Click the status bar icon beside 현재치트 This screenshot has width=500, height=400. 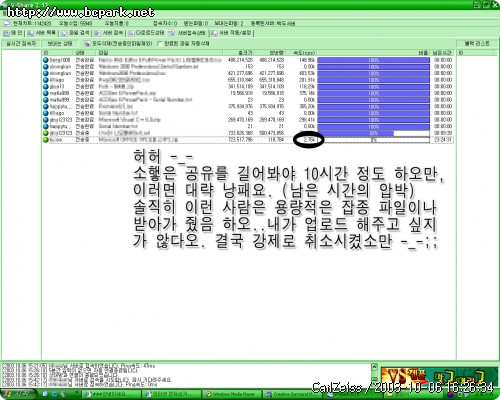pos(7,23)
